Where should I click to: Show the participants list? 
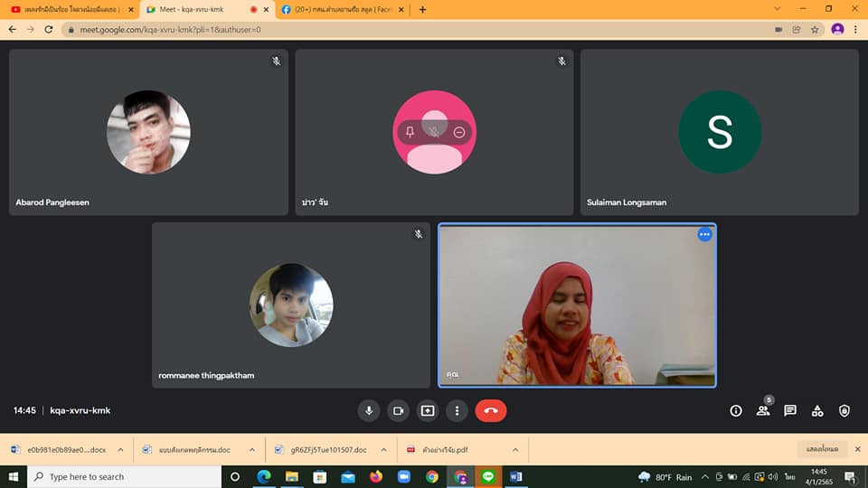(763, 410)
